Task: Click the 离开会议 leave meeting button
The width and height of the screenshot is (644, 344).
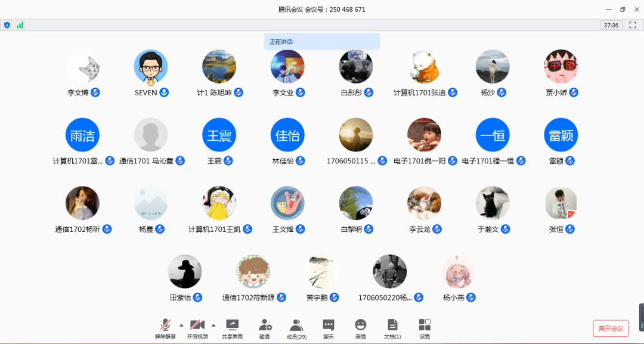Action: 611,328
